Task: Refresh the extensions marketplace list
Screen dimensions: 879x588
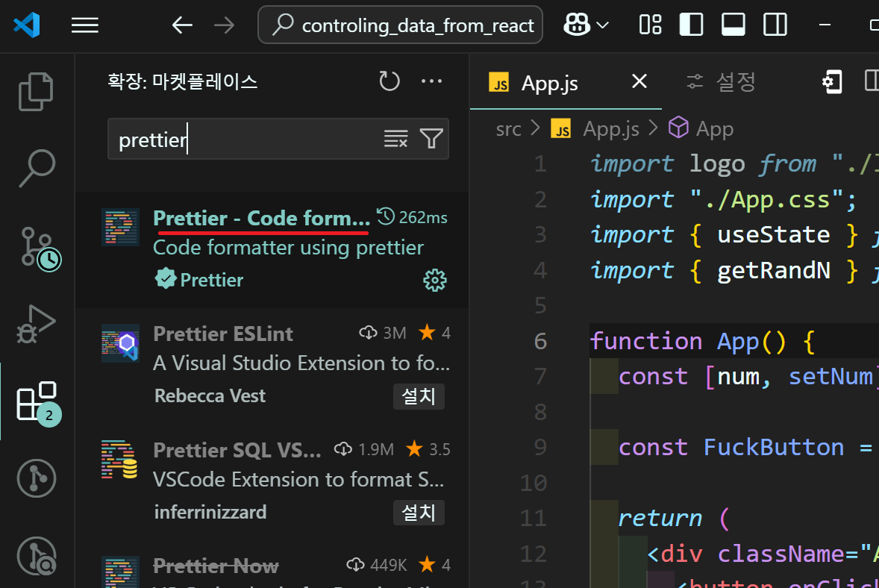Action: [389, 81]
